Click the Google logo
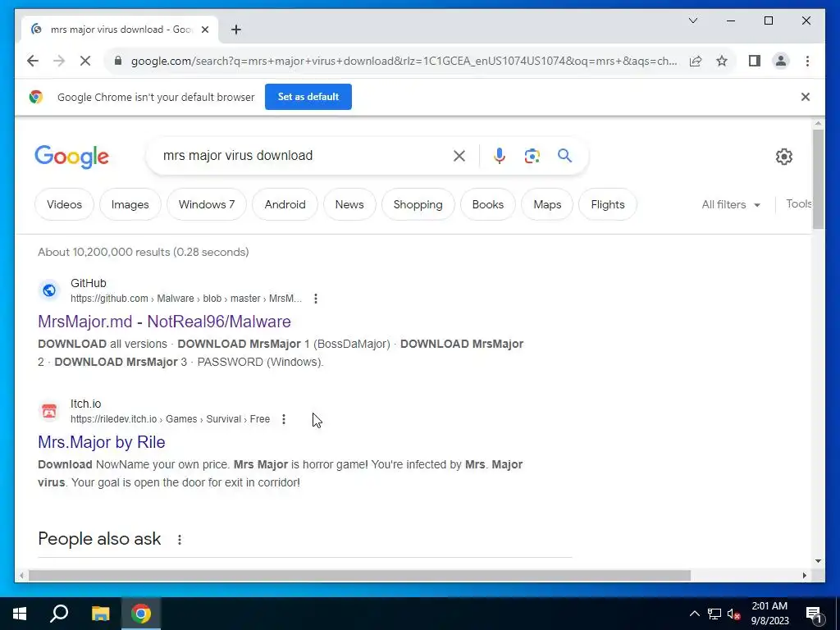840x630 pixels. point(72,157)
